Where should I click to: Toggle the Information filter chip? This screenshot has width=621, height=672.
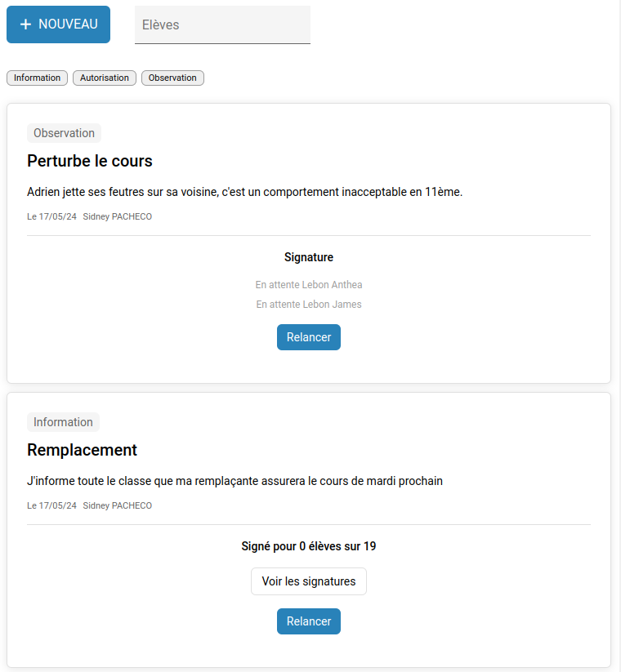(38, 78)
